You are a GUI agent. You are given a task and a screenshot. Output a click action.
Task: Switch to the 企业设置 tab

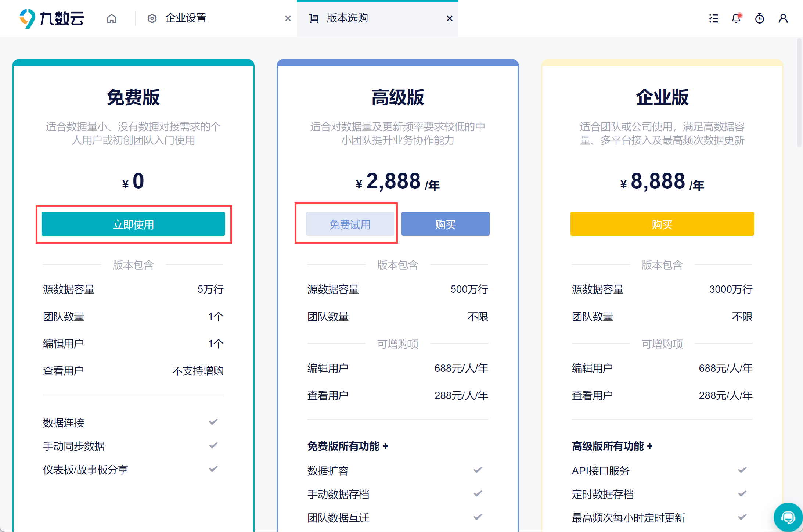pos(186,18)
